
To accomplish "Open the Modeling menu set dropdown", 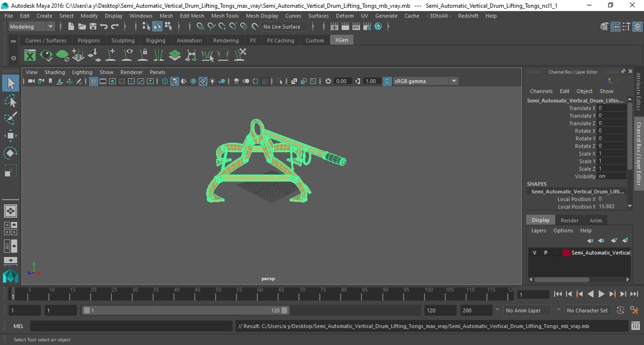I will (31, 27).
